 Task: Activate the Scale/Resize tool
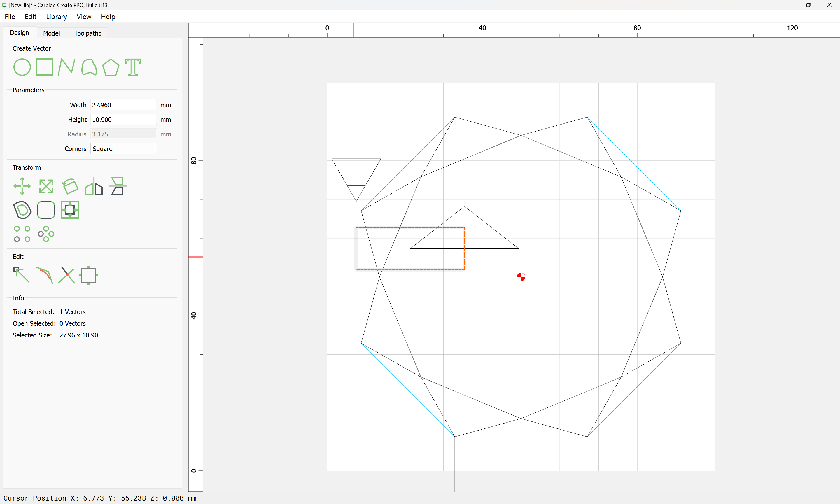tap(46, 186)
